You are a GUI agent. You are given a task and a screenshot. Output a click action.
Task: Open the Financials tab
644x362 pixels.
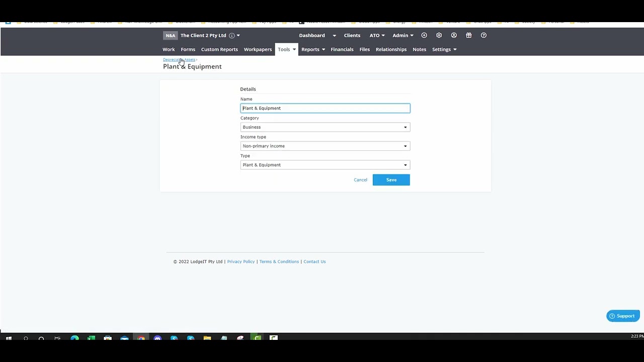(342, 49)
